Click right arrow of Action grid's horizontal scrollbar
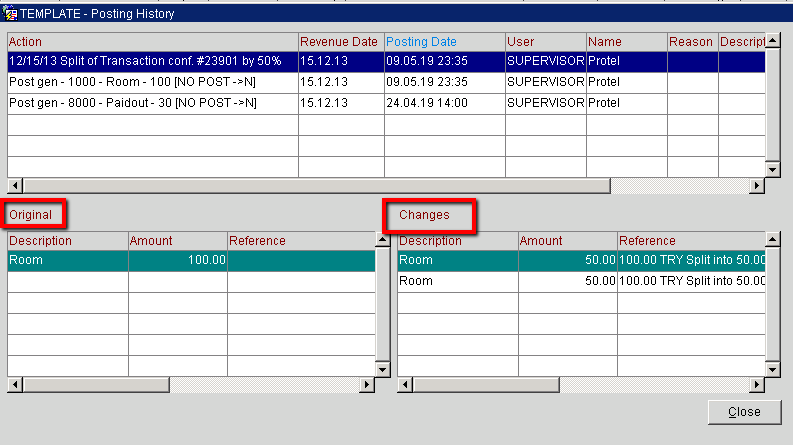 coord(756,186)
